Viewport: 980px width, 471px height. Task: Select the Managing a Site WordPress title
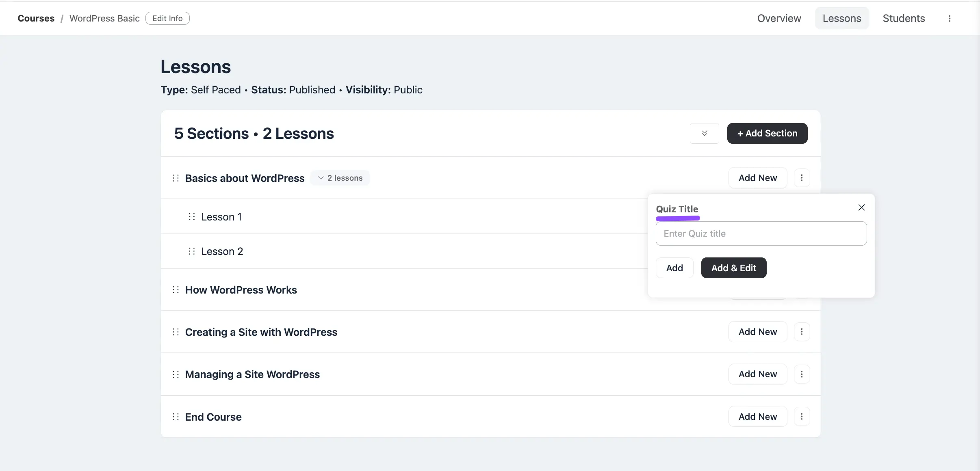(x=252, y=374)
